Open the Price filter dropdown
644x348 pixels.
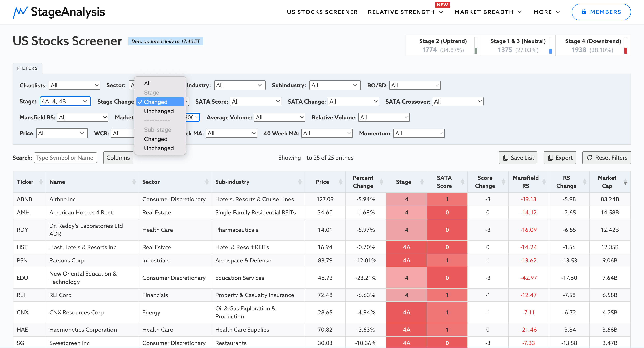click(x=62, y=133)
